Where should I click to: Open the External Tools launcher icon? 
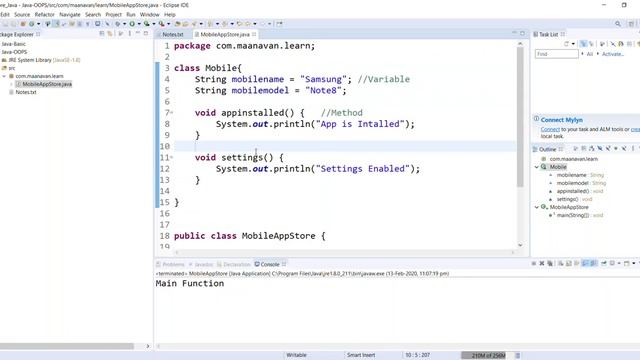[x=162, y=24]
